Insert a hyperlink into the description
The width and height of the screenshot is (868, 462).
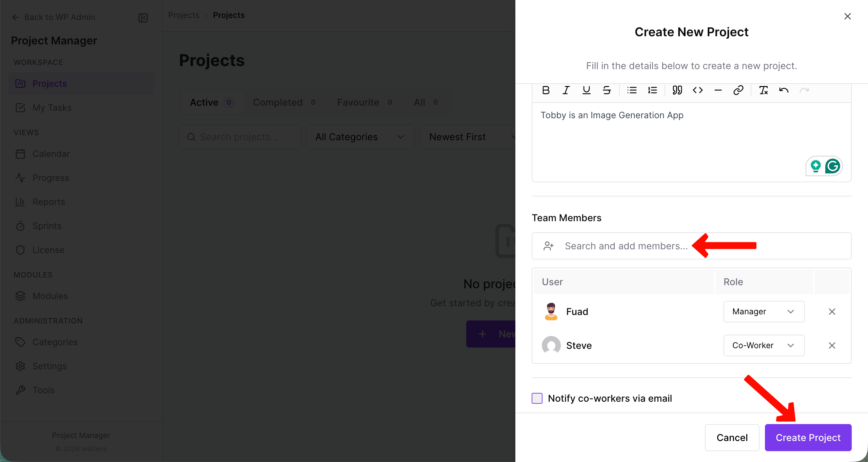738,90
